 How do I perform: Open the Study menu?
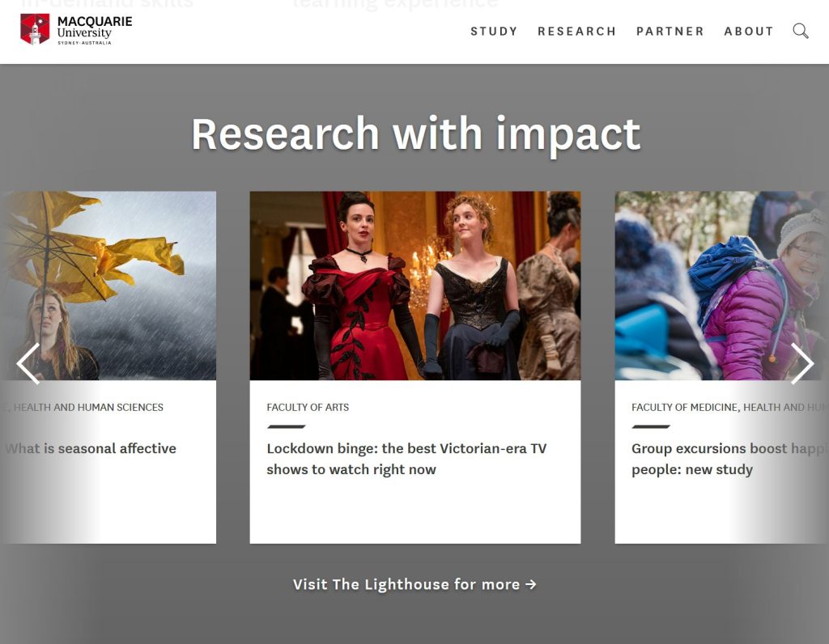pos(494,32)
